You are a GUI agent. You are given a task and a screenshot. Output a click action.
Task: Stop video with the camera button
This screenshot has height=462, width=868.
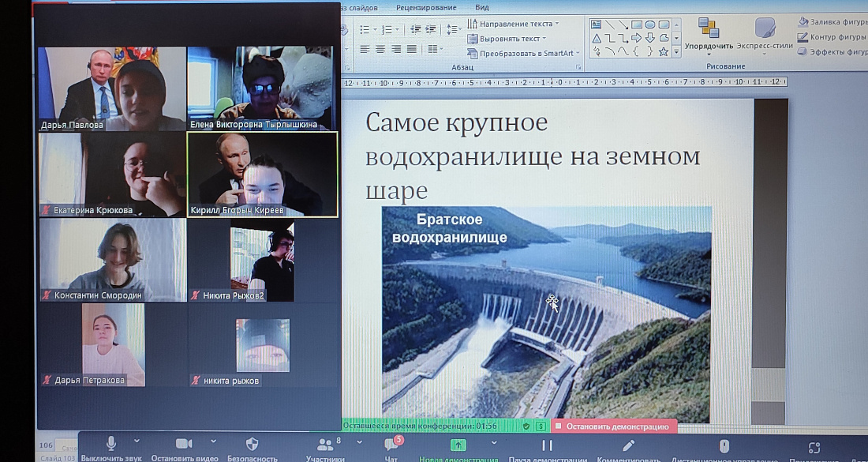(x=184, y=444)
